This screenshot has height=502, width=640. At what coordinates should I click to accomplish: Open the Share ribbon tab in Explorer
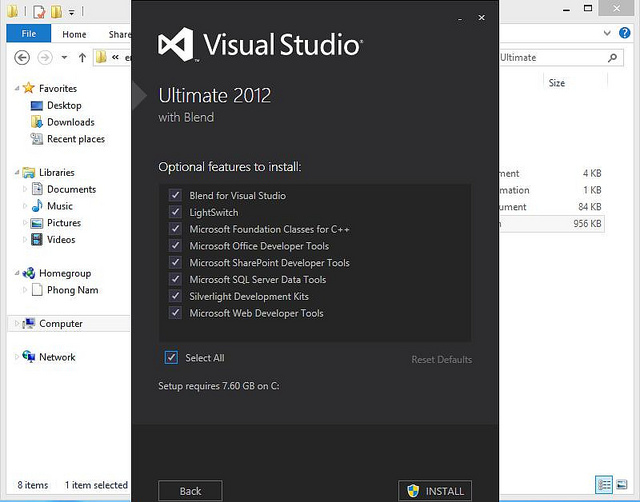tap(120, 34)
